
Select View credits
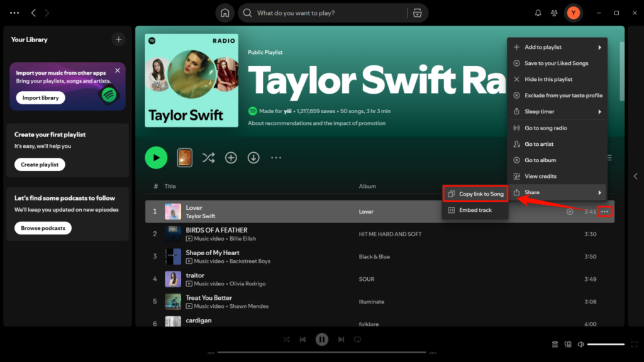click(x=557, y=176)
